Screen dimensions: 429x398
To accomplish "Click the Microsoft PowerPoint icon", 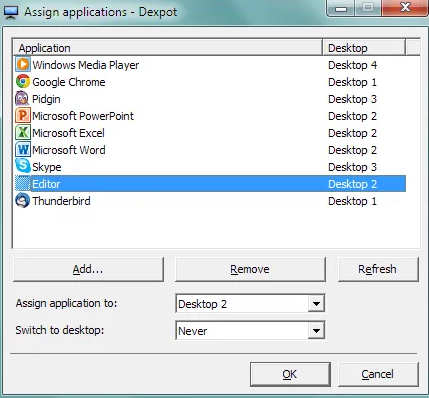I will click(x=23, y=116).
